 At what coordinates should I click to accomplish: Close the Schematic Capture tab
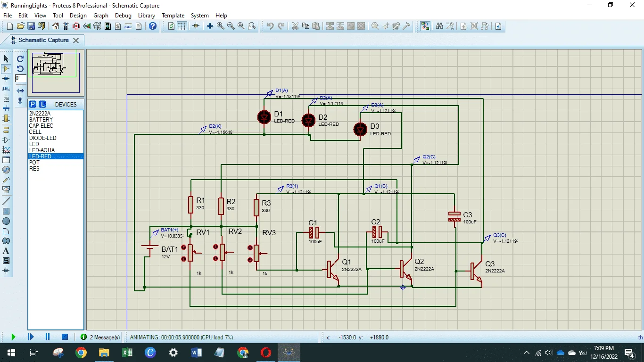pos(76,41)
